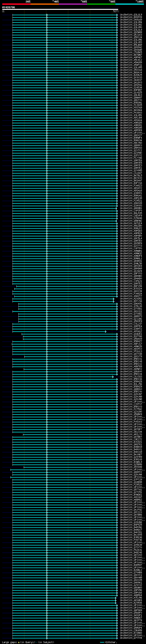Click UniRef100_Q9SPA2 entry
The width and height of the screenshot is (146, 644).
[131, 48]
